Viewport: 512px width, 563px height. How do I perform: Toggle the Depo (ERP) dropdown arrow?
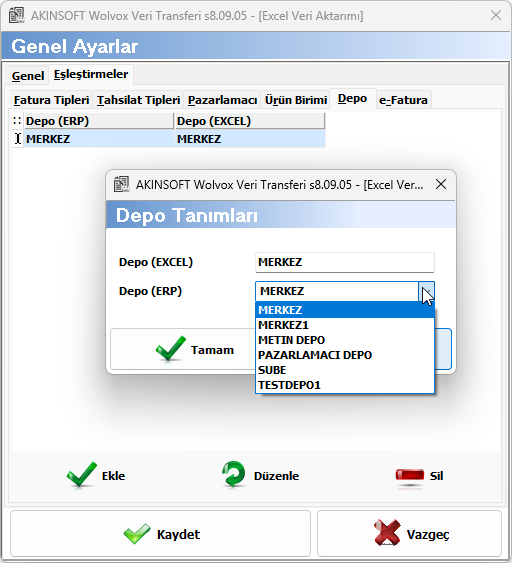tap(426, 291)
